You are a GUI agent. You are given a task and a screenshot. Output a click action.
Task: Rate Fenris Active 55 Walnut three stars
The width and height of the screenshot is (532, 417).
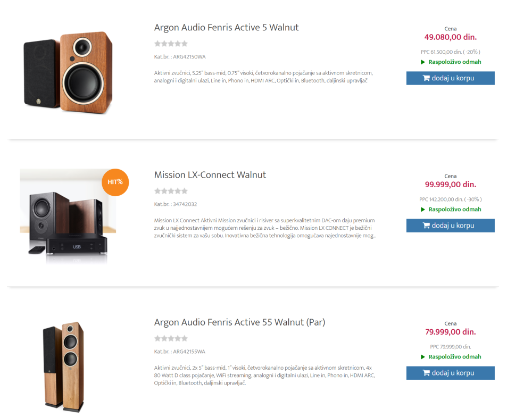point(171,339)
